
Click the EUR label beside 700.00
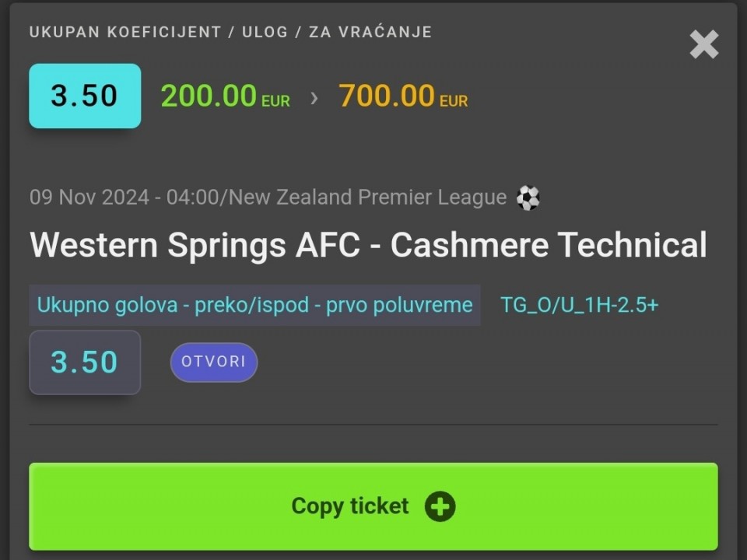(454, 101)
